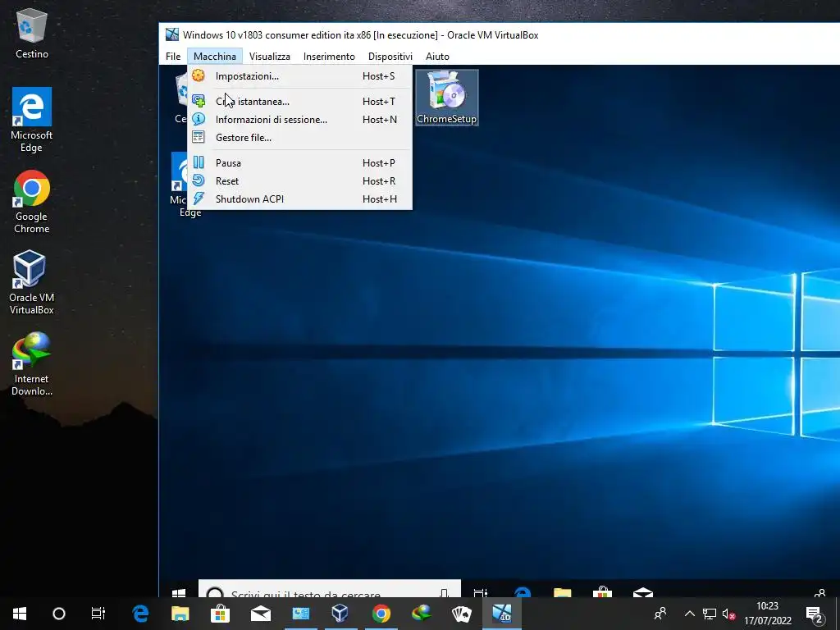Screen dimensions: 840x630
Task: Click the pause bars icon
Action: pyautogui.click(x=199, y=162)
